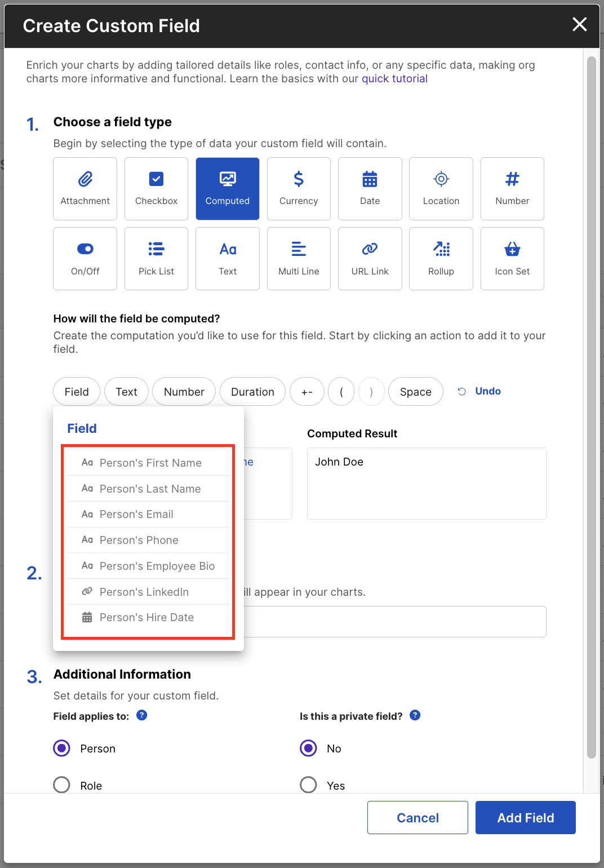Add a Text action to computation

click(x=127, y=392)
